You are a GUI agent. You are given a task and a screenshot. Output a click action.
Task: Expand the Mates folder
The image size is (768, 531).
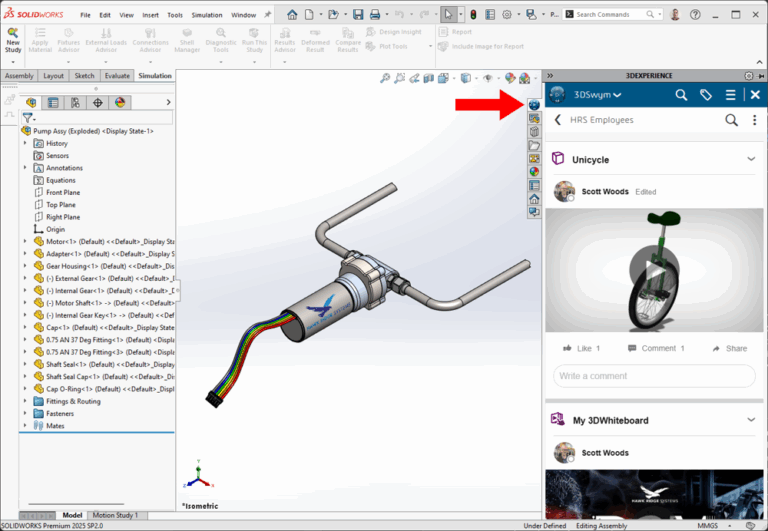(x=25, y=425)
